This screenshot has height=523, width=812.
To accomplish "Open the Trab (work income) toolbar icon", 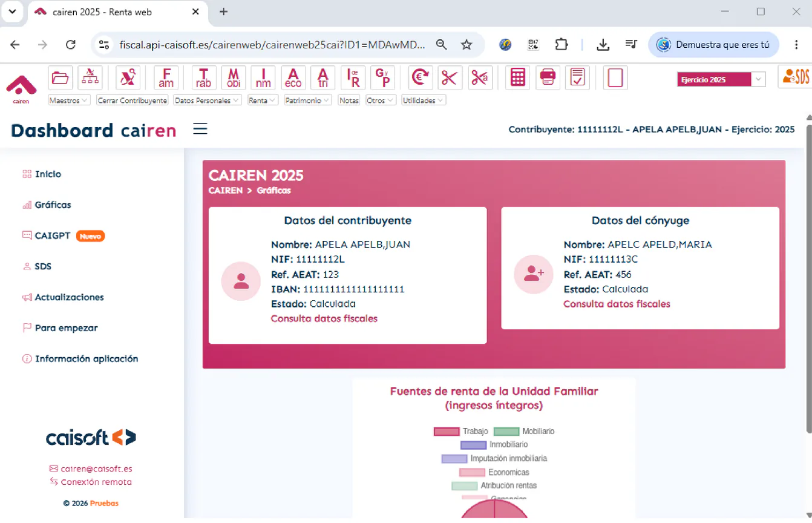I will click(204, 77).
